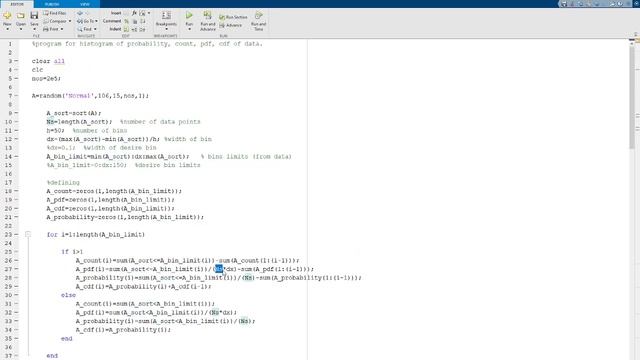Expand the Save button dropdown arrow
Image resolution: width=640 pixels, height=360 pixels.
click(x=34, y=29)
